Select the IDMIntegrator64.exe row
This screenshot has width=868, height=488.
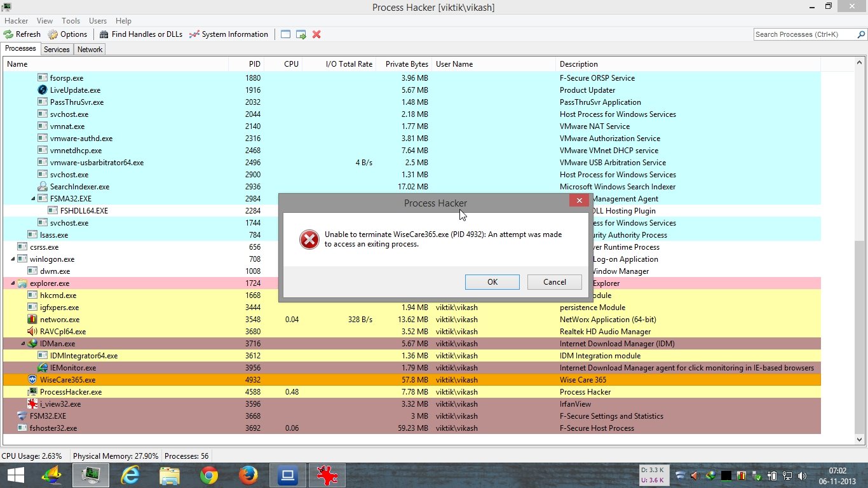[x=412, y=356]
